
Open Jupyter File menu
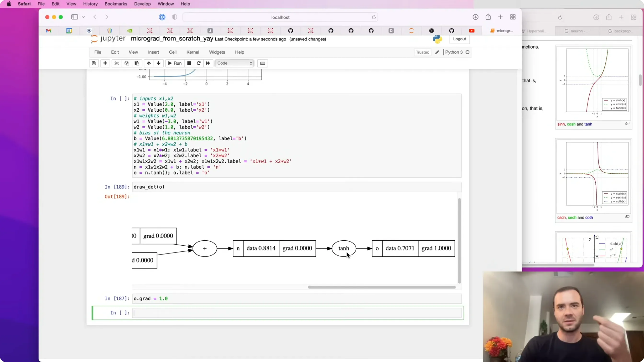[98, 52]
